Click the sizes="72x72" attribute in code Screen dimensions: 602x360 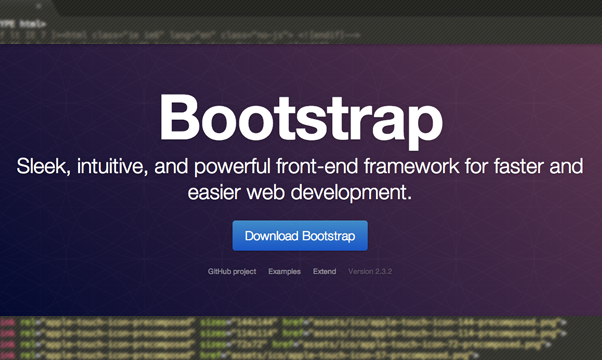pos(233,344)
